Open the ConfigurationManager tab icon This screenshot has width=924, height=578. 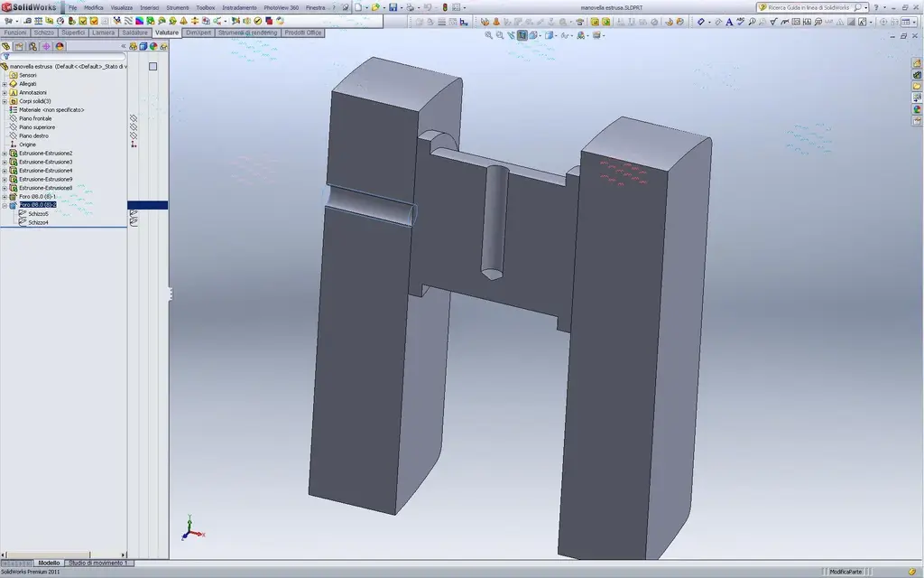point(32,46)
